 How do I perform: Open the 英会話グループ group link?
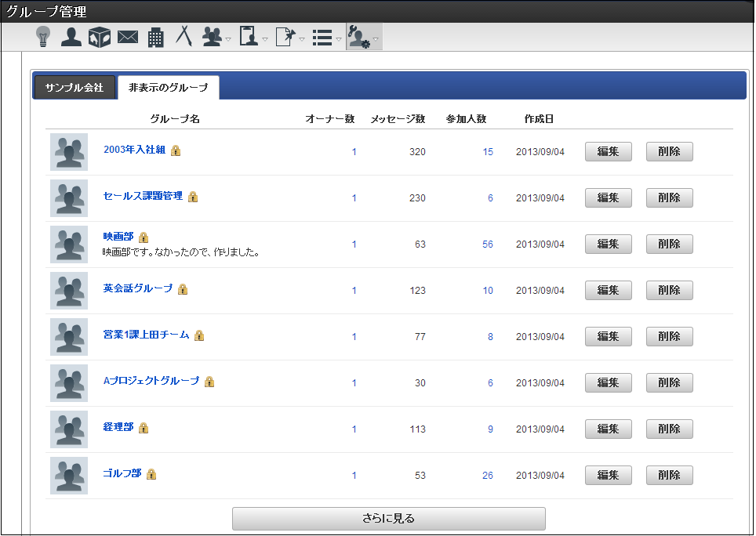(x=138, y=288)
